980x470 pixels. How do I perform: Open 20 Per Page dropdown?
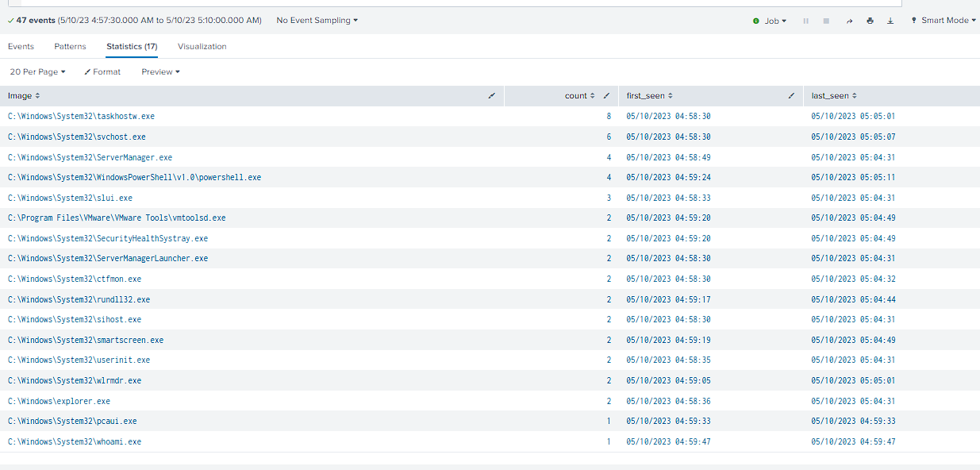pos(37,71)
